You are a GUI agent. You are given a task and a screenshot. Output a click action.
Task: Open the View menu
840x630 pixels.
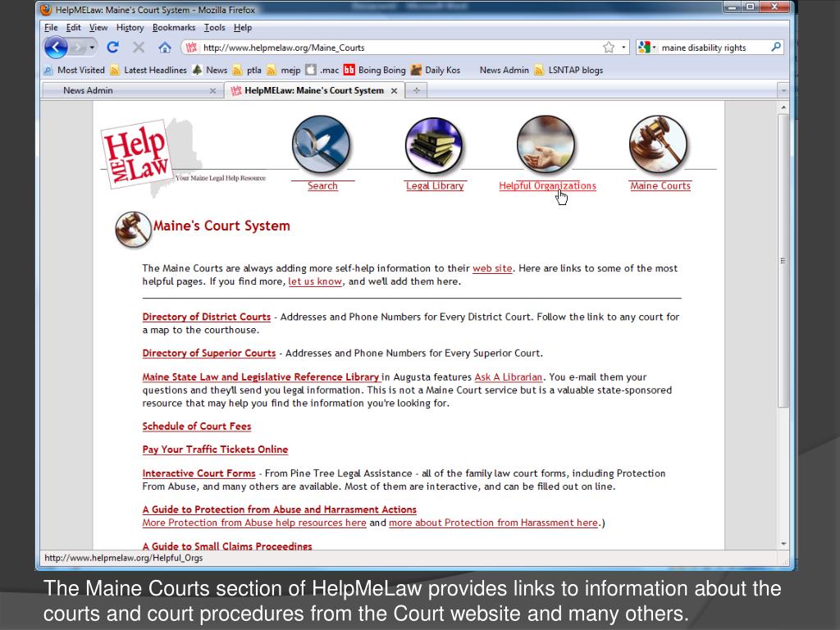coord(98,27)
